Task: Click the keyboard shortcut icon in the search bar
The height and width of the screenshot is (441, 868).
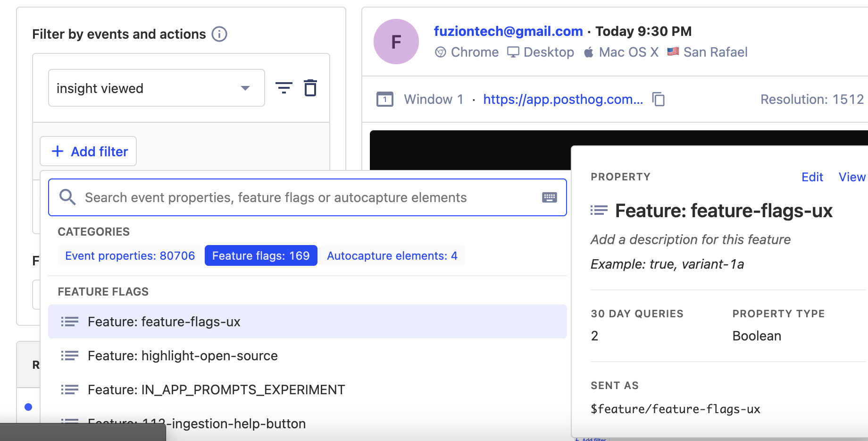Action: click(549, 197)
